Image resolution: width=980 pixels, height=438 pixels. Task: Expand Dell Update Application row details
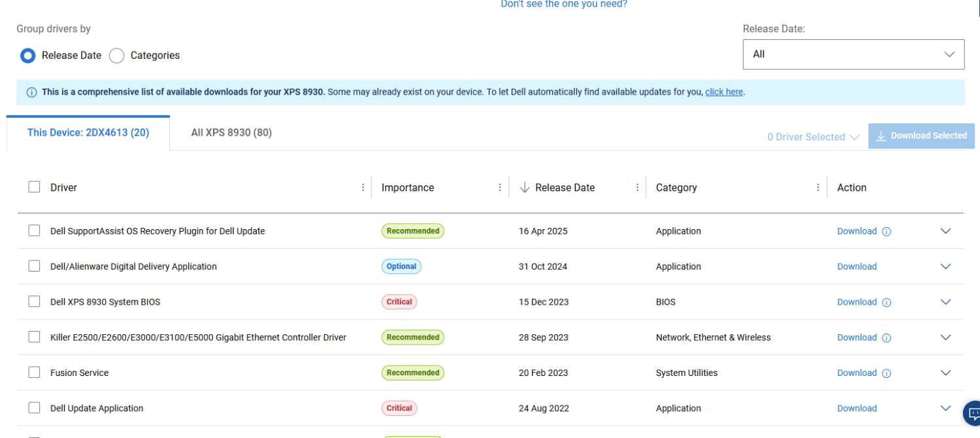click(945, 408)
